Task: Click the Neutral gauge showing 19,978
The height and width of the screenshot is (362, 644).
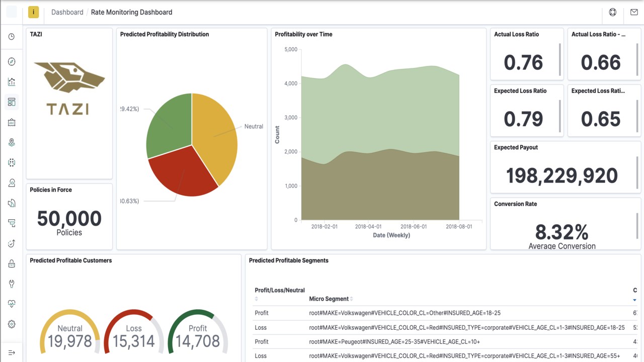Action: coord(70,332)
